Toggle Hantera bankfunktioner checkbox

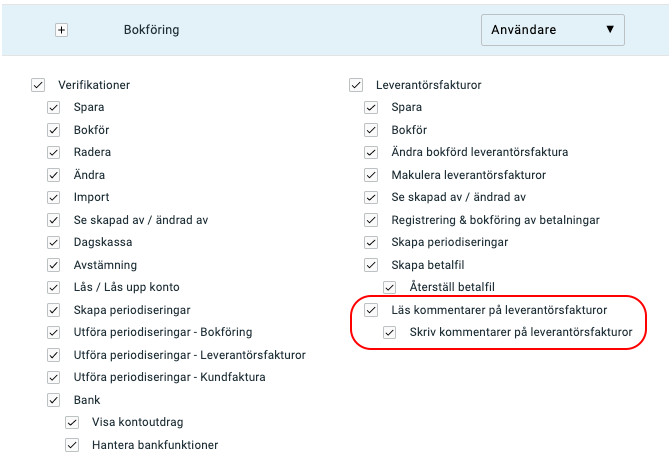[72, 445]
